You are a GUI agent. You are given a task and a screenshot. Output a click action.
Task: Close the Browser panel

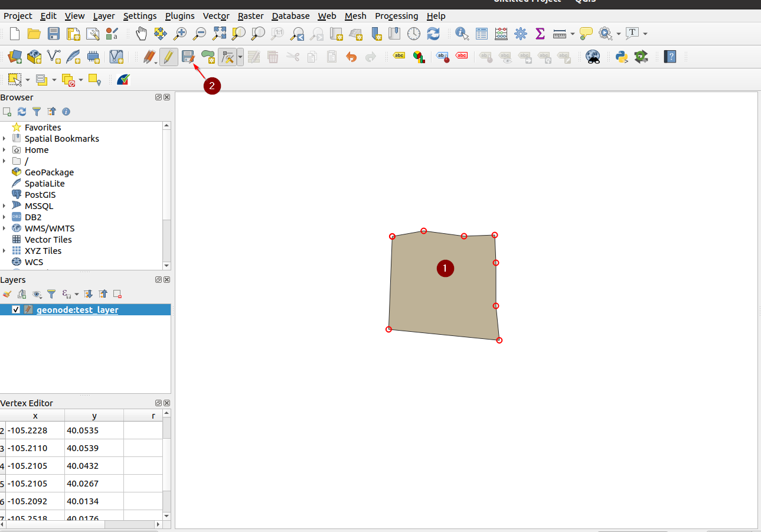pos(167,97)
